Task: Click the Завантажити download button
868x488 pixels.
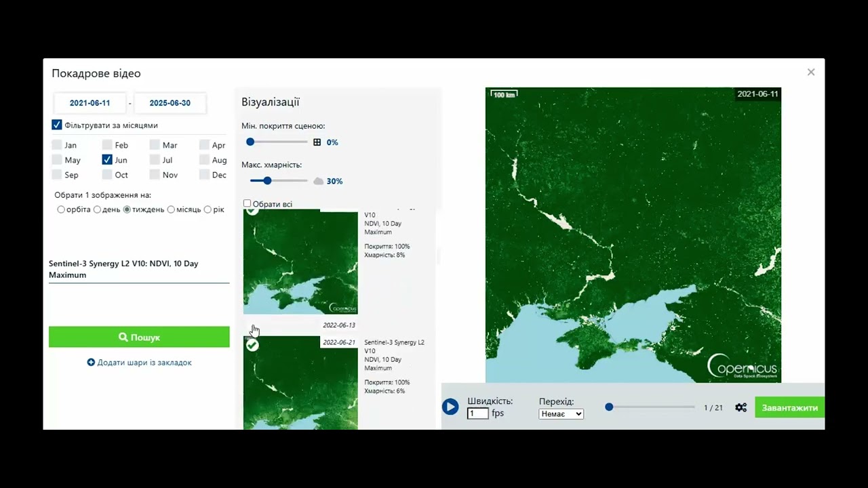Action: click(x=789, y=407)
